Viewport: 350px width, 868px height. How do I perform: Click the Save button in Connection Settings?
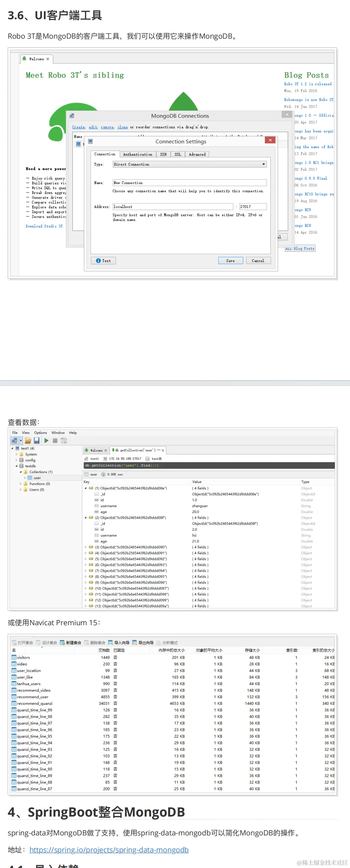click(x=231, y=261)
